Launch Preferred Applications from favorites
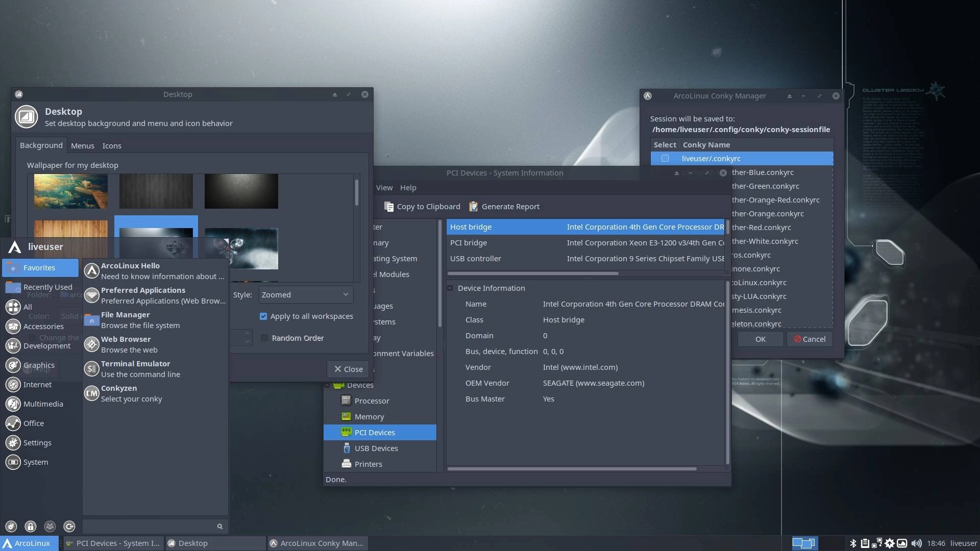This screenshot has height=551, width=980. coord(155,295)
